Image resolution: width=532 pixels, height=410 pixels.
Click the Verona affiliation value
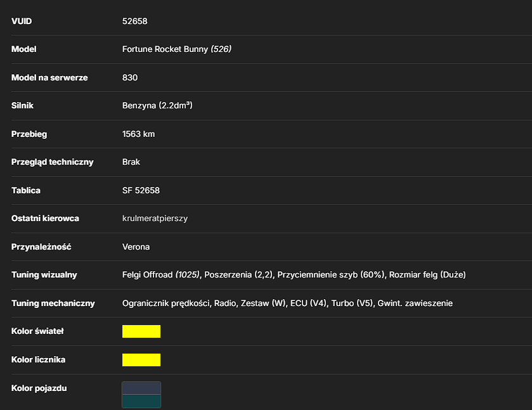coord(136,247)
